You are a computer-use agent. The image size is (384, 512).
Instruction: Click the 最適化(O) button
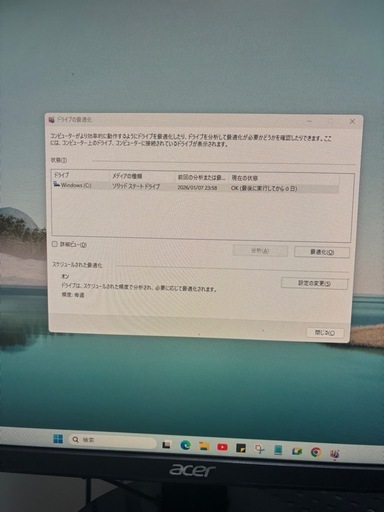(x=322, y=252)
